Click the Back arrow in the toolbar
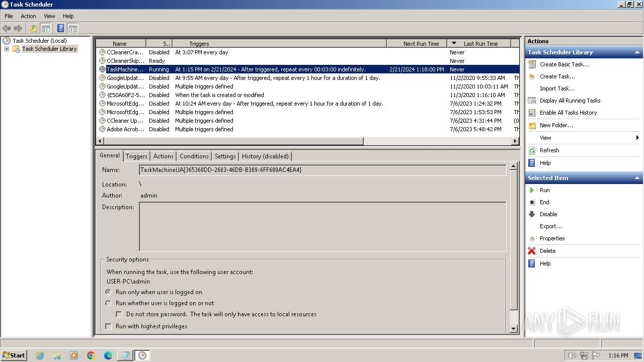Screen dimensions: 644x362 tap(7, 29)
